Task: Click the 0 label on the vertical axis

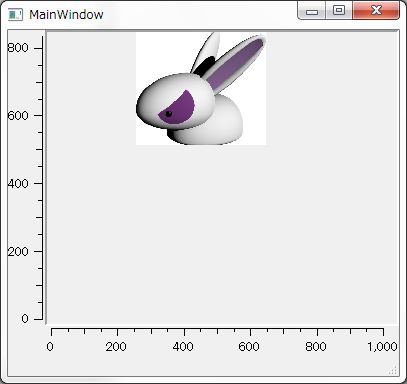Action: point(25,319)
